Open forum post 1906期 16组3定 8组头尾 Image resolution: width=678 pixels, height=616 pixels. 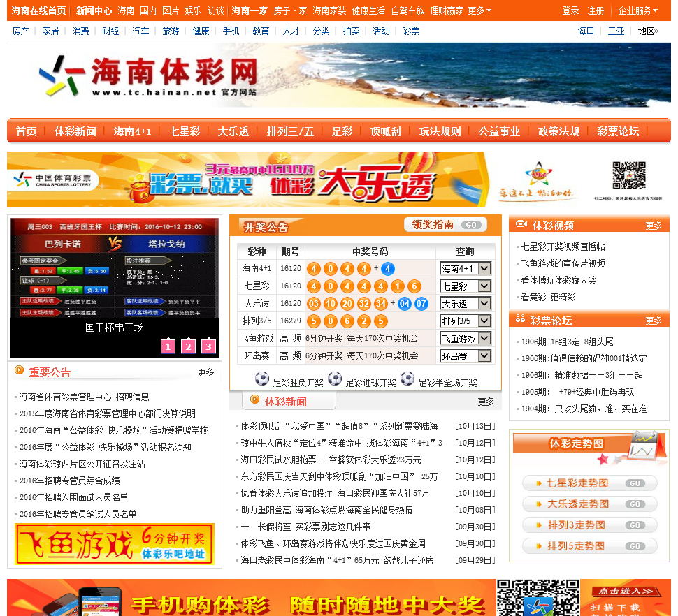click(x=568, y=342)
